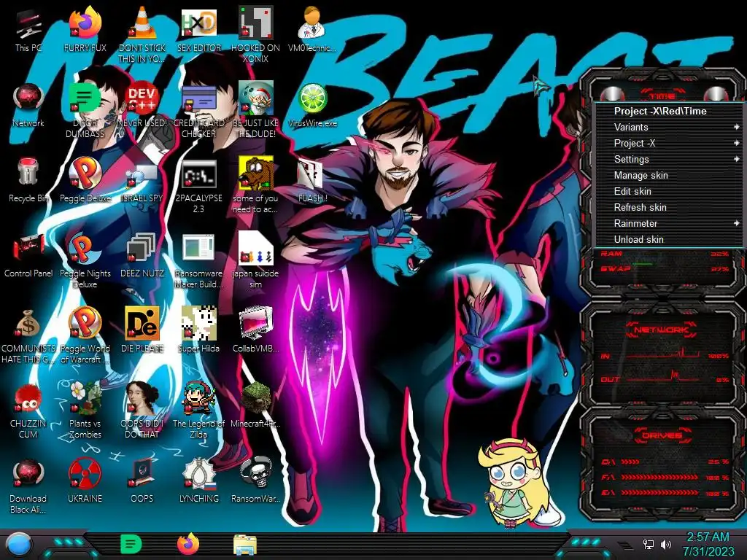Open the clock showing 2:57 AM
The width and height of the screenshot is (747, 560).
[x=708, y=544]
